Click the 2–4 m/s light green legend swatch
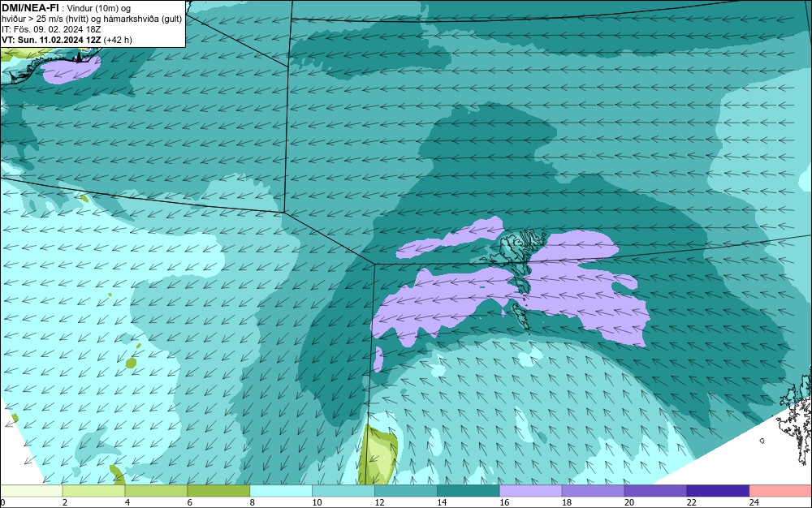The width and height of the screenshot is (812, 508). click(93, 491)
